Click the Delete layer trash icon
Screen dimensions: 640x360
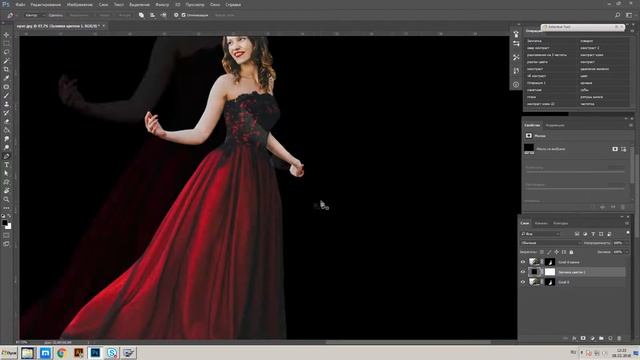point(619,338)
